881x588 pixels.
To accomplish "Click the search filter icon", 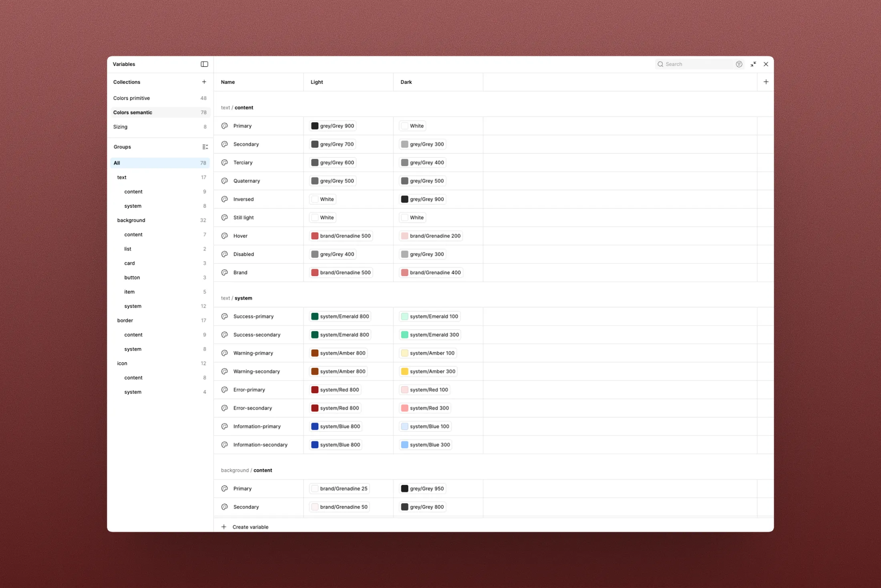I will pyautogui.click(x=739, y=64).
